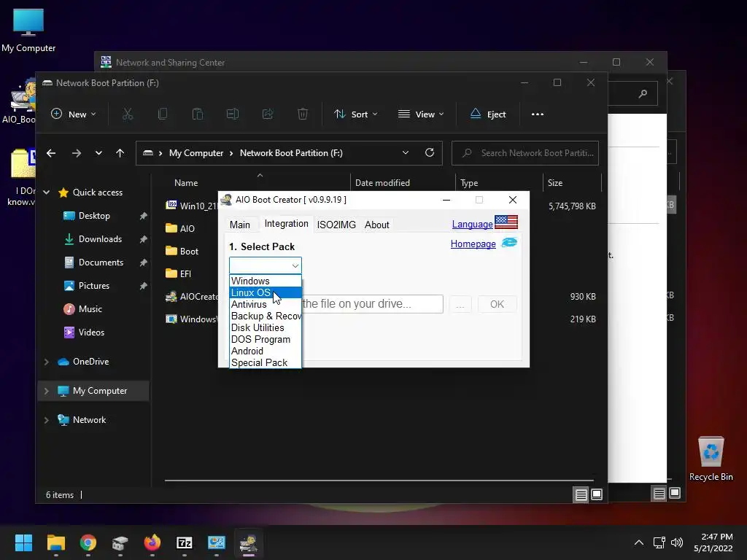The image size is (747, 560).
Task: Open Downloads in Quick access
Action: point(99,239)
